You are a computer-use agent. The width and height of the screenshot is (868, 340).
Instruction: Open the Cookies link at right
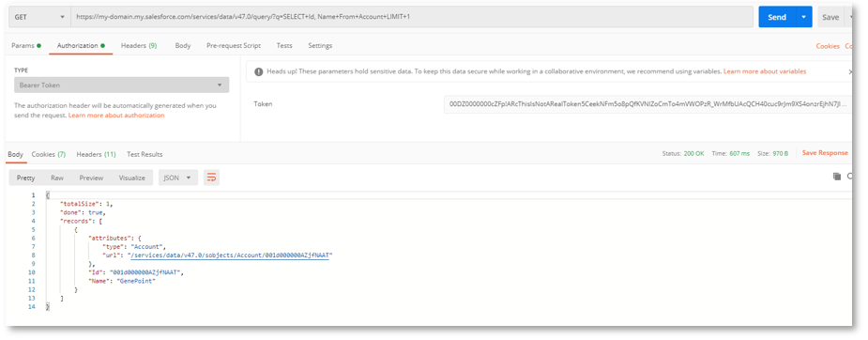coord(828,46)
